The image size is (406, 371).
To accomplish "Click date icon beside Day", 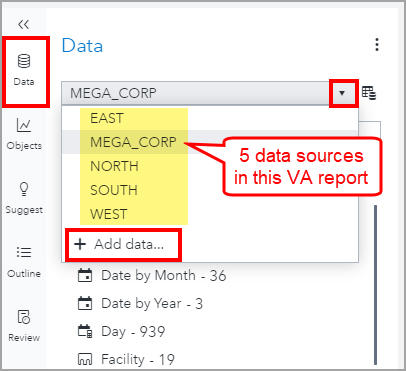I will tap(85, 332).
